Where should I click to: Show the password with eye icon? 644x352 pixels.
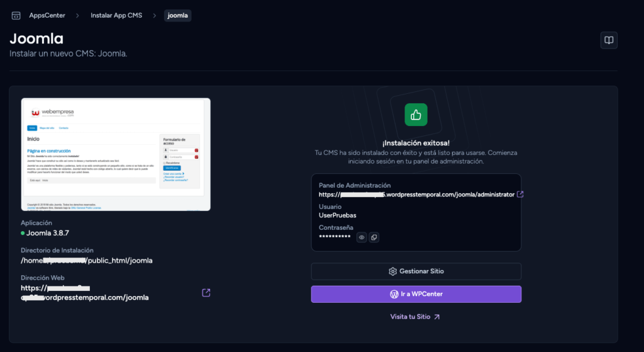point(362,237)
